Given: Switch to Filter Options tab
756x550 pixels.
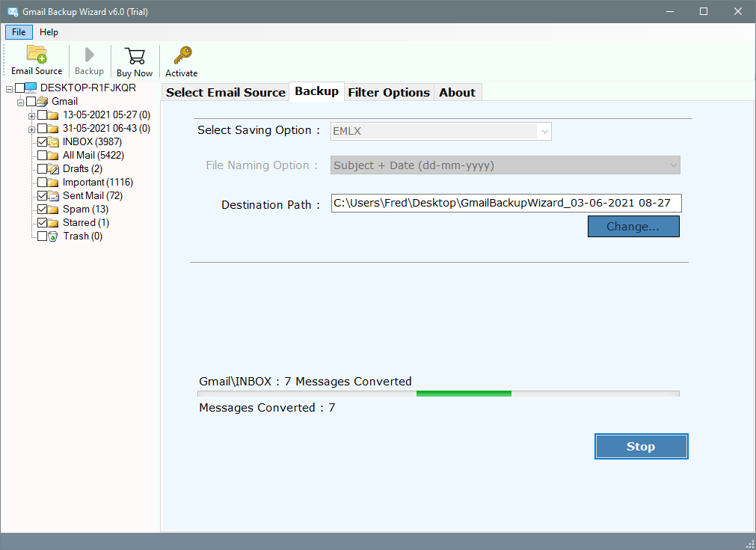Looking at the screenshot, I should [389, 93].
